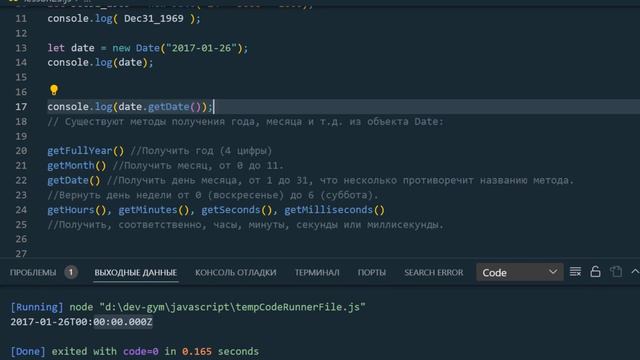Open the ТЕРМИНАЛ tab
This screenshot has height=360, width=640.
317,273
